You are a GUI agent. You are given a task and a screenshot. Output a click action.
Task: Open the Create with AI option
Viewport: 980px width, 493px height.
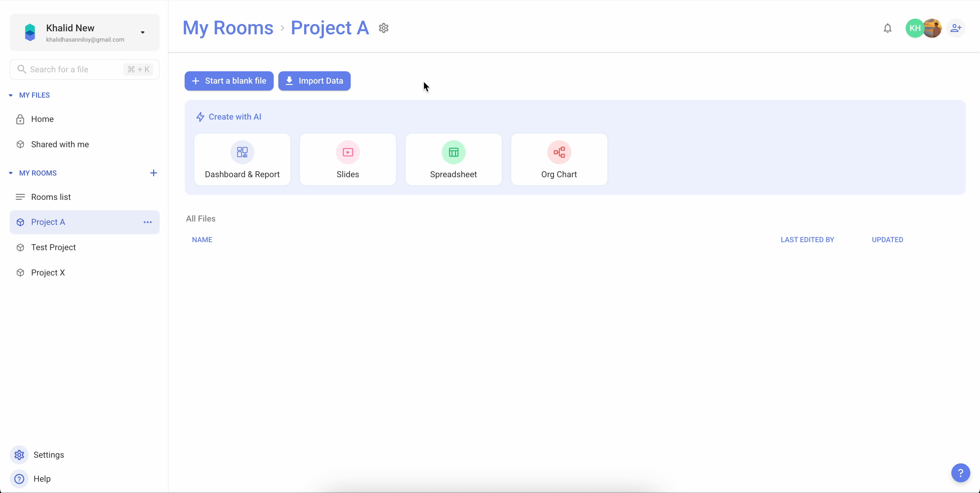(x=228, y=117)
